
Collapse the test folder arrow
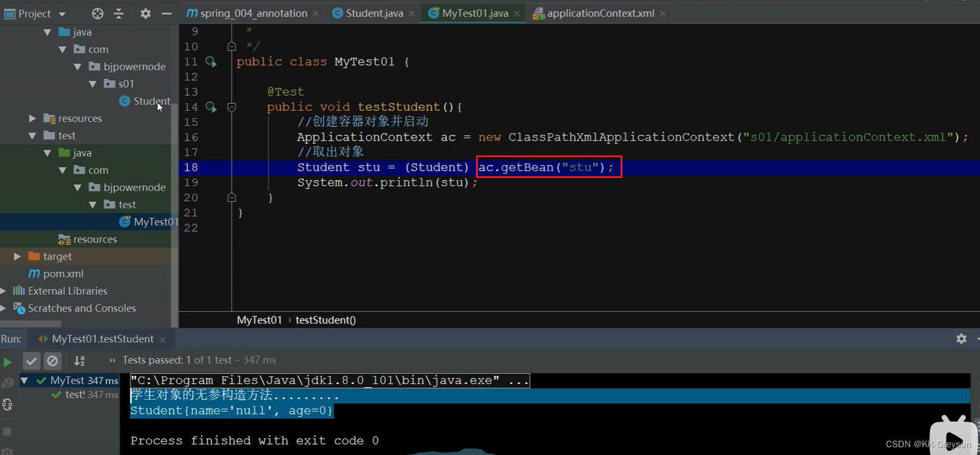[32, 136]
